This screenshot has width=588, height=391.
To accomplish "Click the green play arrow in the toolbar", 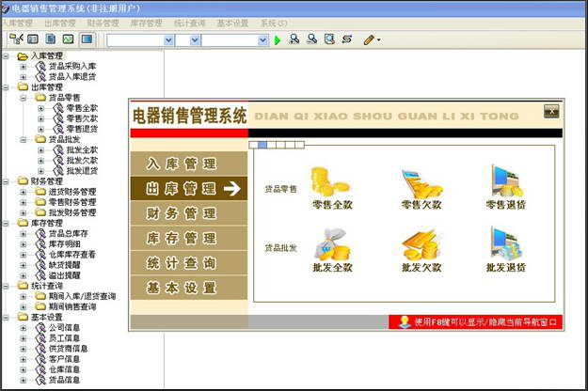I will pos(278,40).
